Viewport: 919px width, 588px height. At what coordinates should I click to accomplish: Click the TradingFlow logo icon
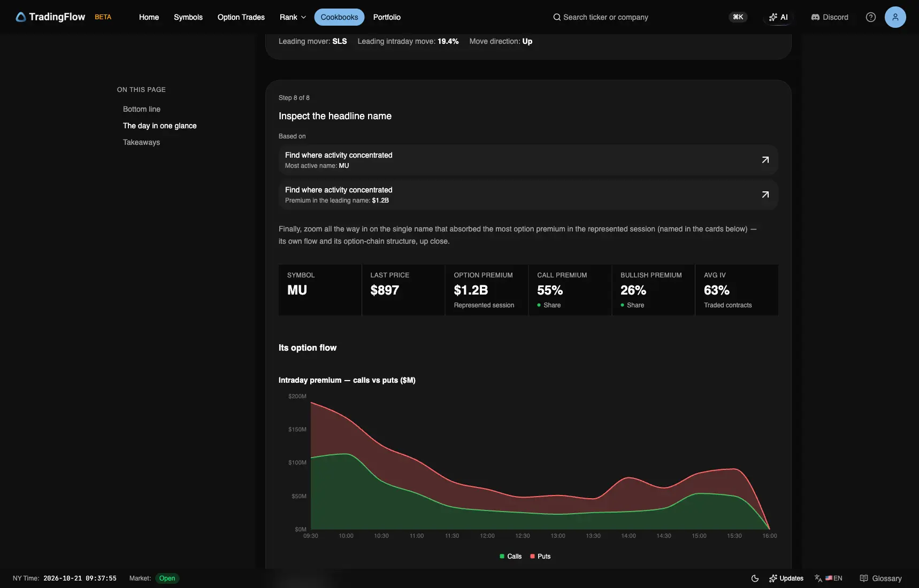click(21, 17)
